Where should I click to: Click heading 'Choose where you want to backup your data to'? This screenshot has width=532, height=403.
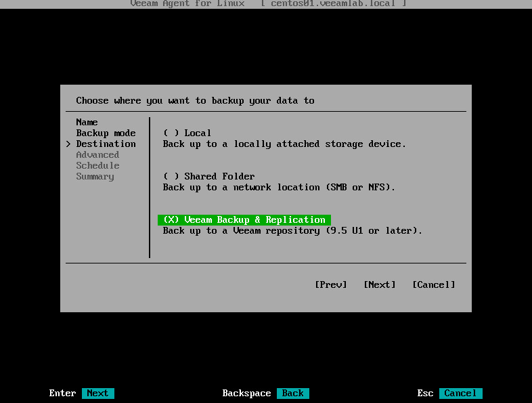195,100
